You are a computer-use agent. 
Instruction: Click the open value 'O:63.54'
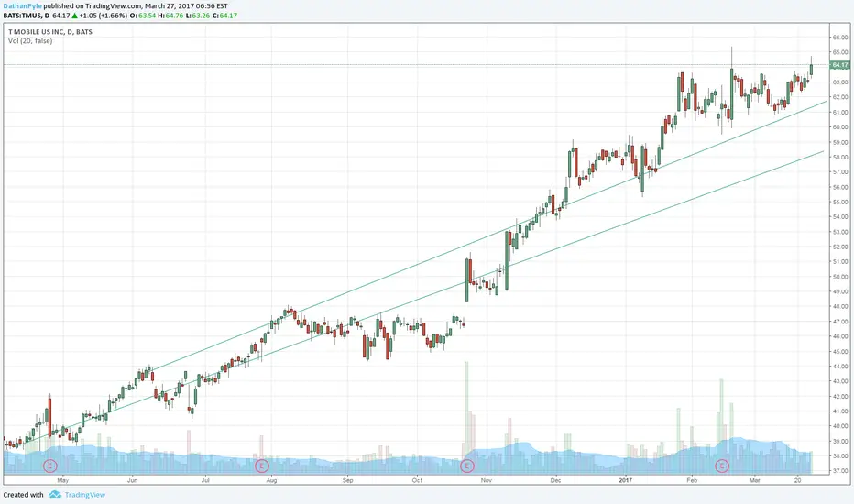(143, 16)
